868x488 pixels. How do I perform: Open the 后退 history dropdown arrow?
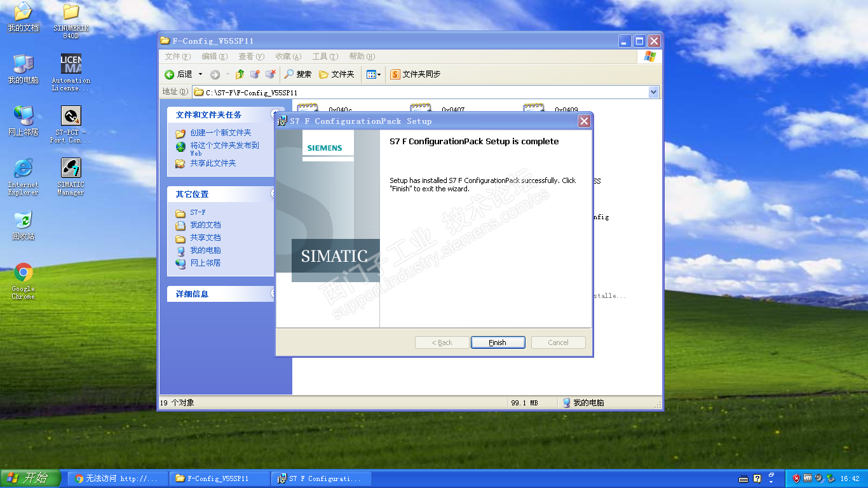[x=200, y=74]
